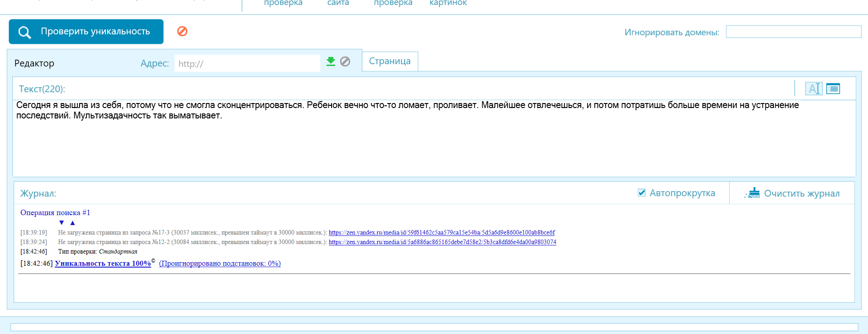Open the Страница tab

[x=389, y=61]
